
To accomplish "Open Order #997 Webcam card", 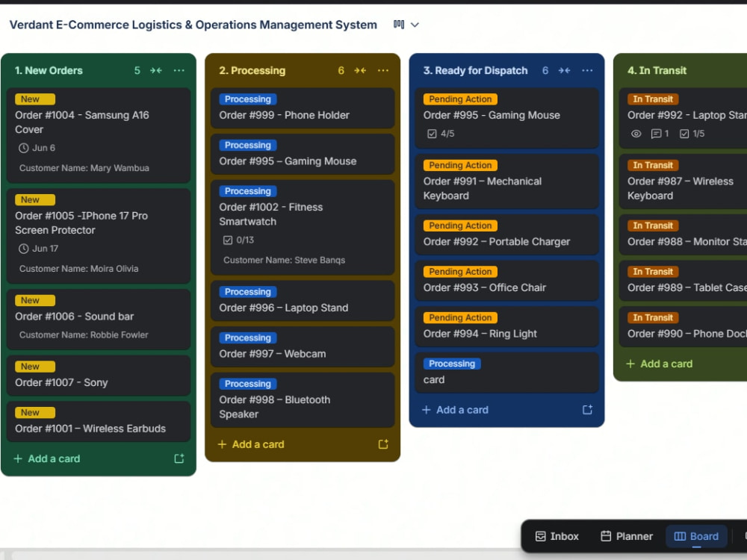I will [x=303, y=346].
